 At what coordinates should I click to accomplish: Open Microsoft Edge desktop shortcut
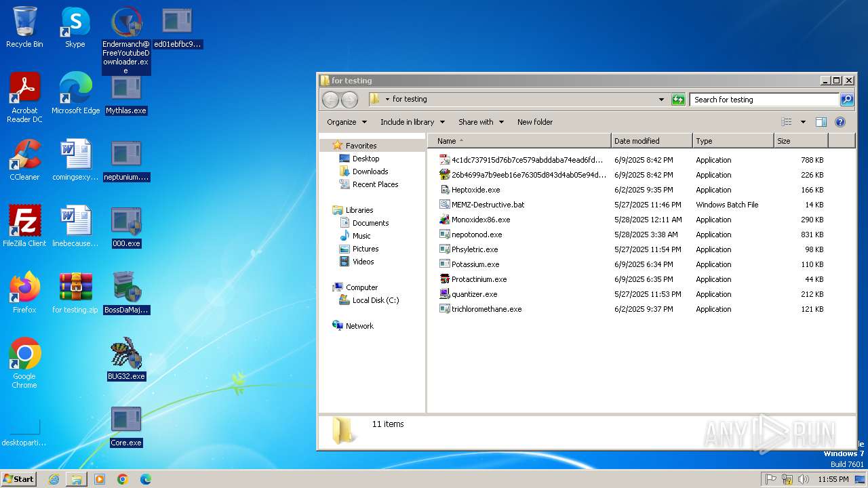coord(75,94)
